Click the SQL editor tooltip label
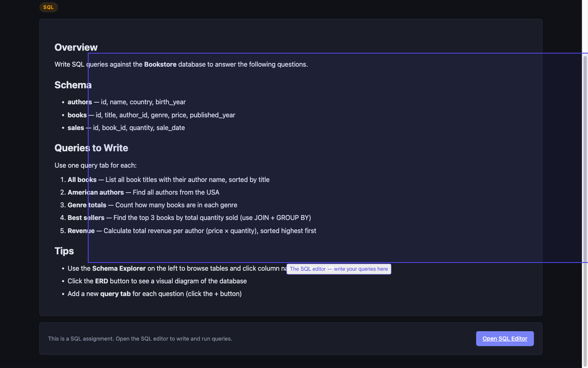 tap(339, 269)
